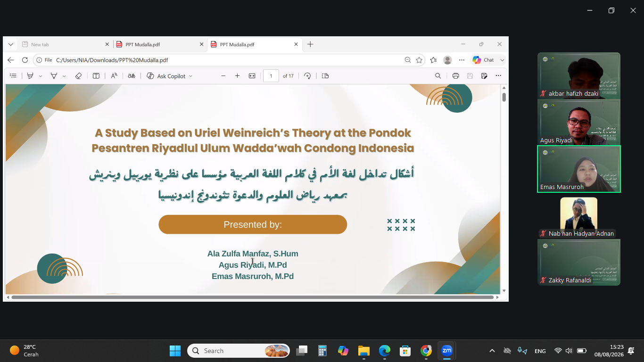Activate the Add text tool
Viewport: 644px width, 362px height.
pyautogui.click(x=96, y=76)
